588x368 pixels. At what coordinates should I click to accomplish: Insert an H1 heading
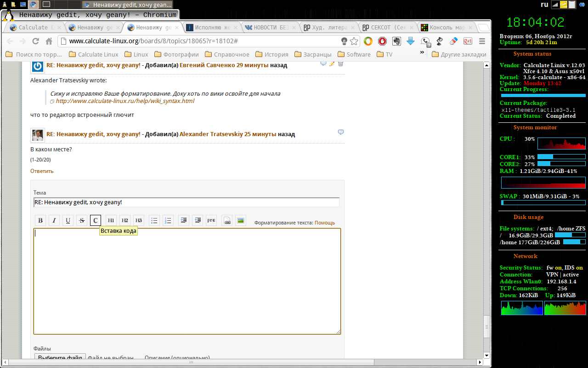[x=111, y=220]
